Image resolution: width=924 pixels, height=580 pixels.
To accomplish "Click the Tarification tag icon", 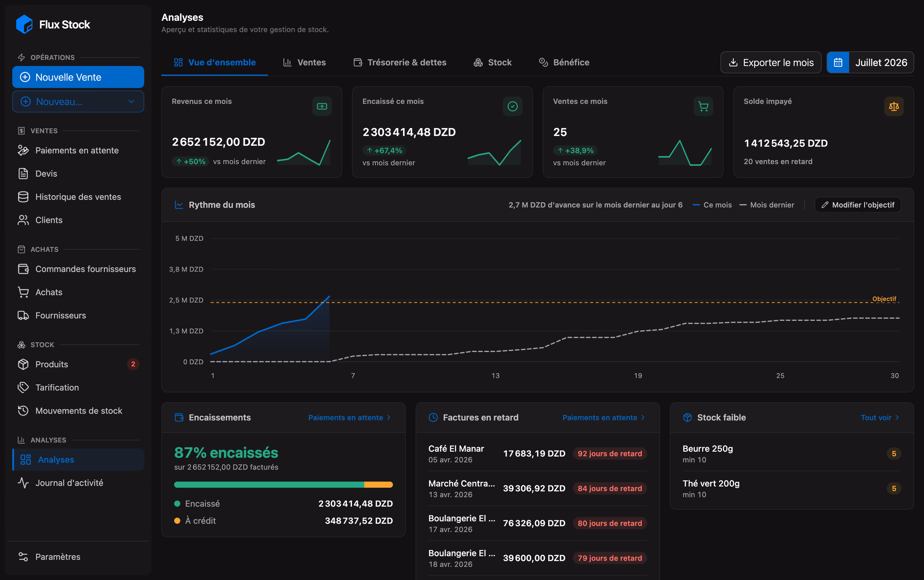I will point(23,387).
